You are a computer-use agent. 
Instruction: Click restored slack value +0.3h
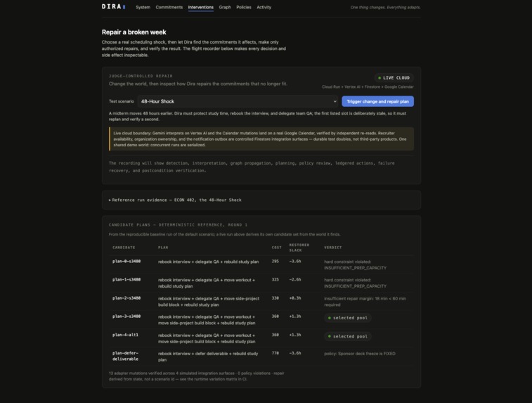(x=295, y=298)
